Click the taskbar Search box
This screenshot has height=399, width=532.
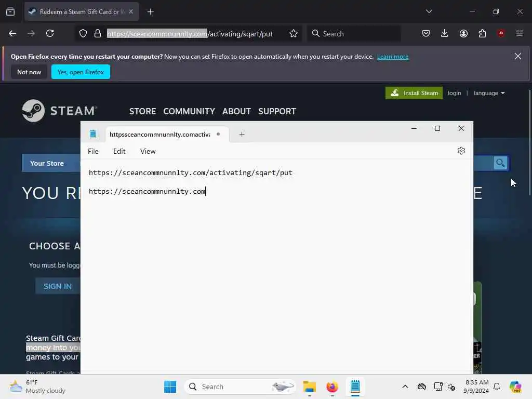pos(240,387)
